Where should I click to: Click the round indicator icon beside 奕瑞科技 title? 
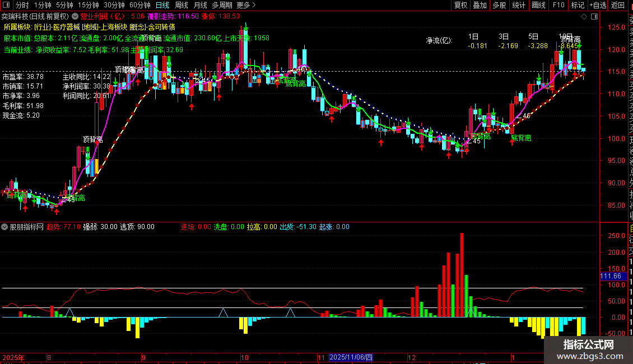75,16
